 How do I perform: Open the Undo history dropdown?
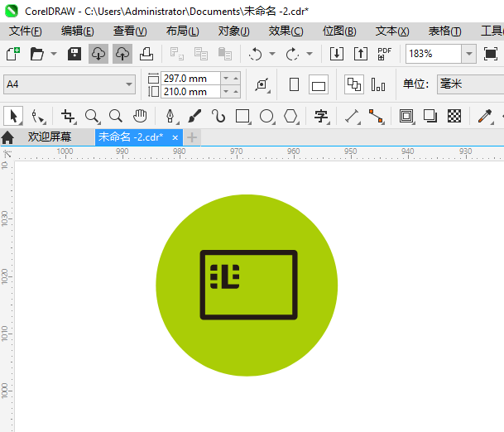point(272,54)
